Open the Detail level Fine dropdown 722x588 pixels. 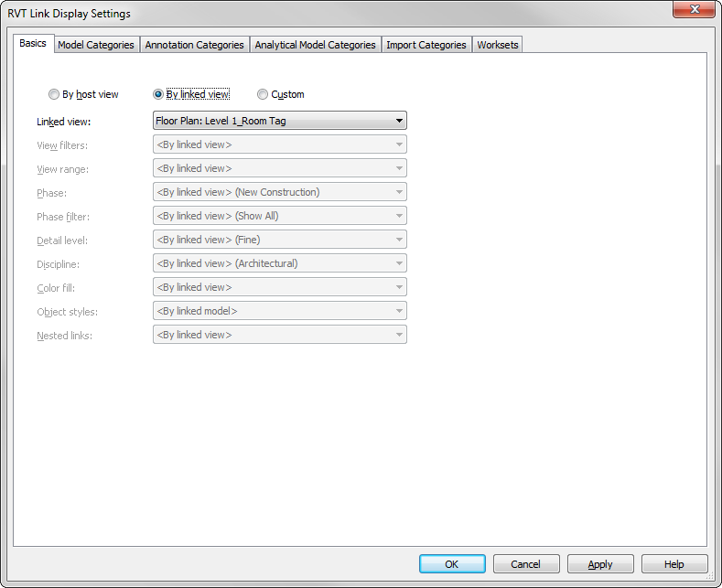(x=279, y=240)
